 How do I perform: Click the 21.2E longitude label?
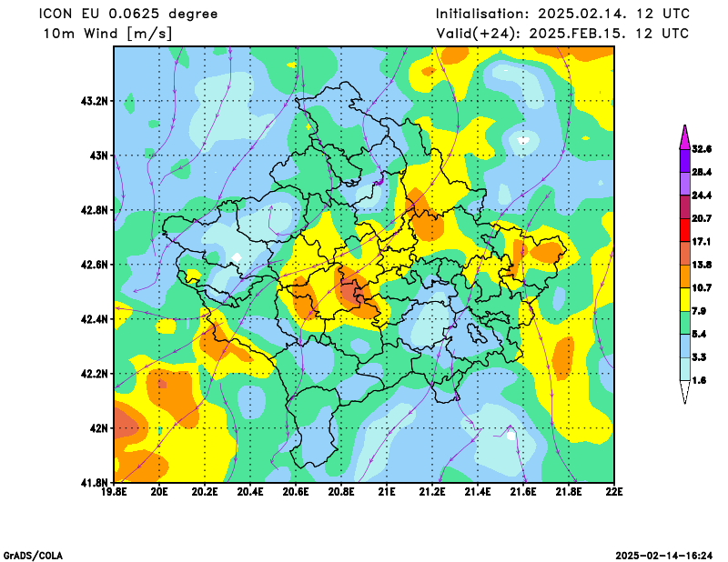pos(432,492)
